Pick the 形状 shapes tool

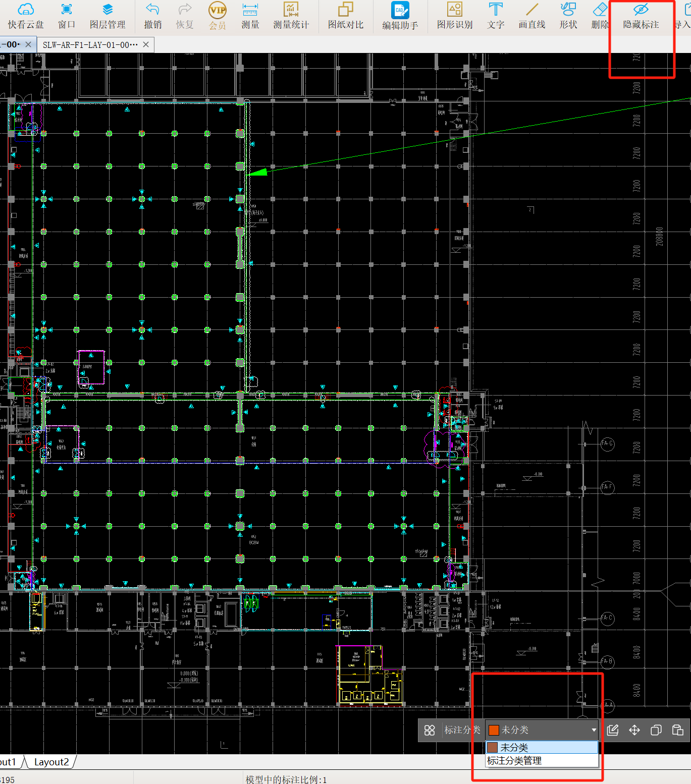coord(568,16)
